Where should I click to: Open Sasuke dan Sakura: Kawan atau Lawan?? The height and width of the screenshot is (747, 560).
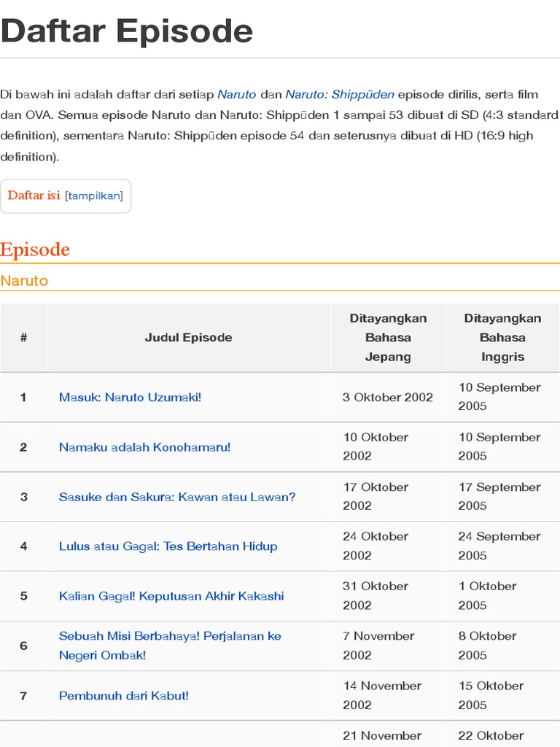click(x=177, y=497)
